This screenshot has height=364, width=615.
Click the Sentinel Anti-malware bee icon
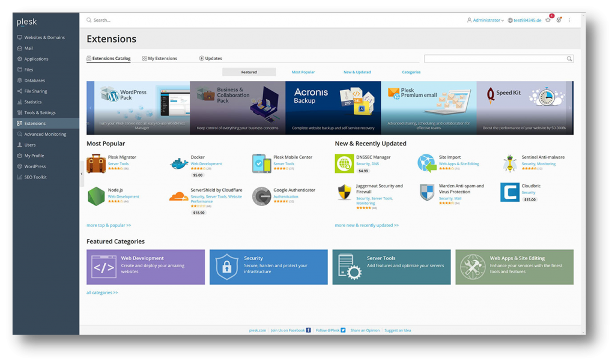pyautogui.click(x=510, y=163)
